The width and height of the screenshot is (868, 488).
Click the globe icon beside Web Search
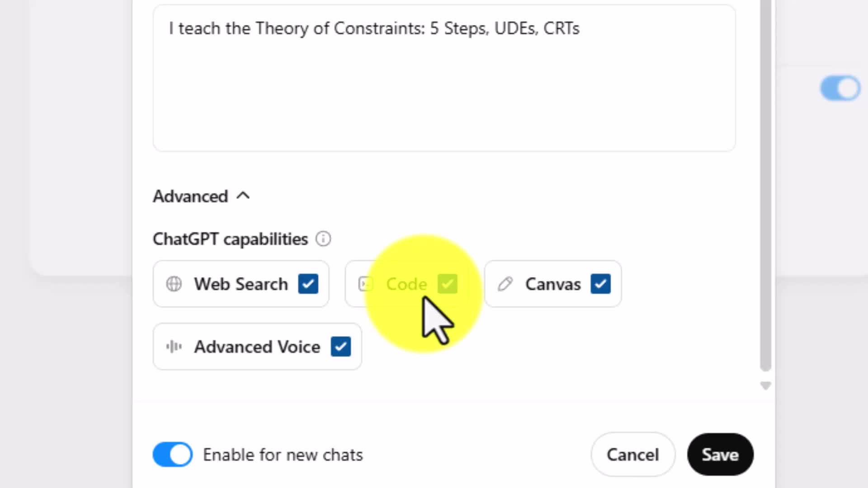coord(174,284)
